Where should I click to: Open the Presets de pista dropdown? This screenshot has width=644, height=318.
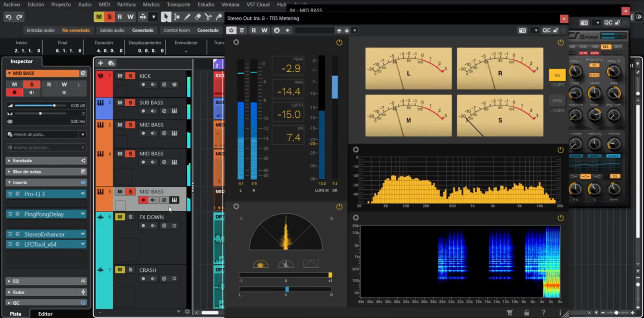[x=83, y=134]
